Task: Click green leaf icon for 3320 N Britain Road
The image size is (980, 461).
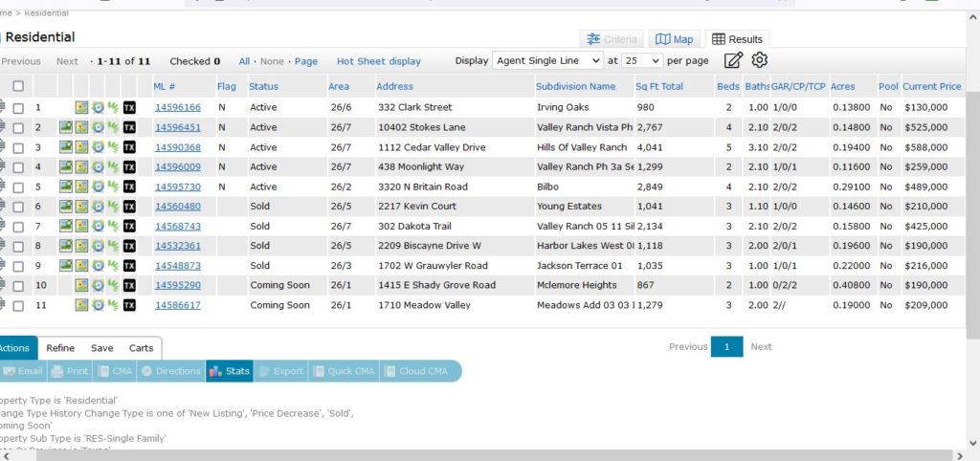Action: coord(113,187)
